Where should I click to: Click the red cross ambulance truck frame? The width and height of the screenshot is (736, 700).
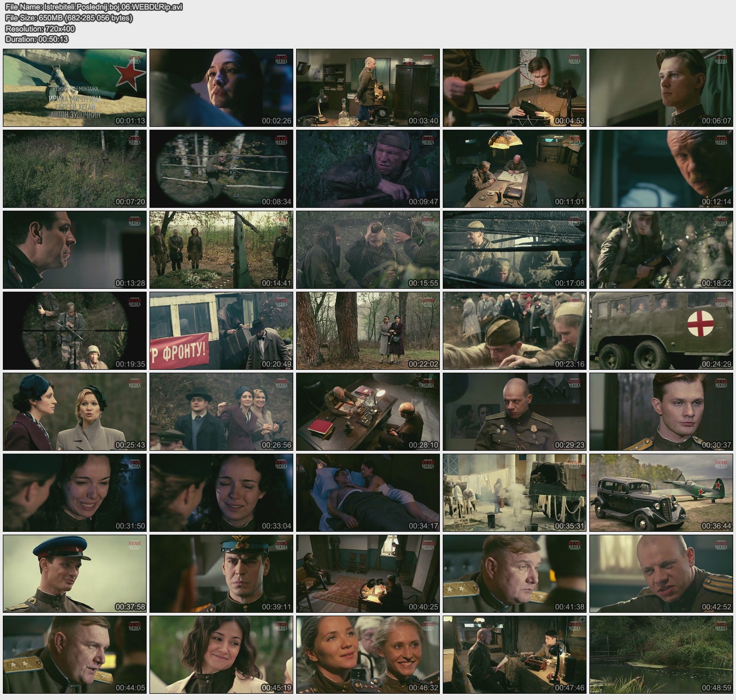tap(661, 331)
